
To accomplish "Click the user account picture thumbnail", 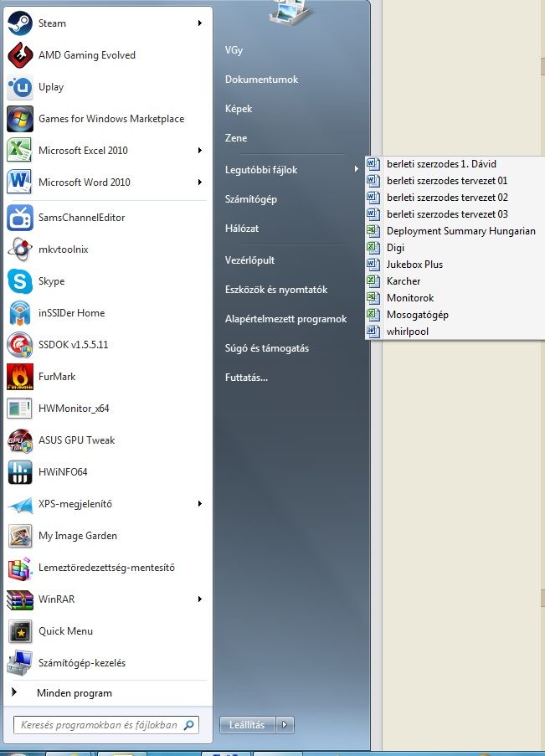I will [290, 12].
